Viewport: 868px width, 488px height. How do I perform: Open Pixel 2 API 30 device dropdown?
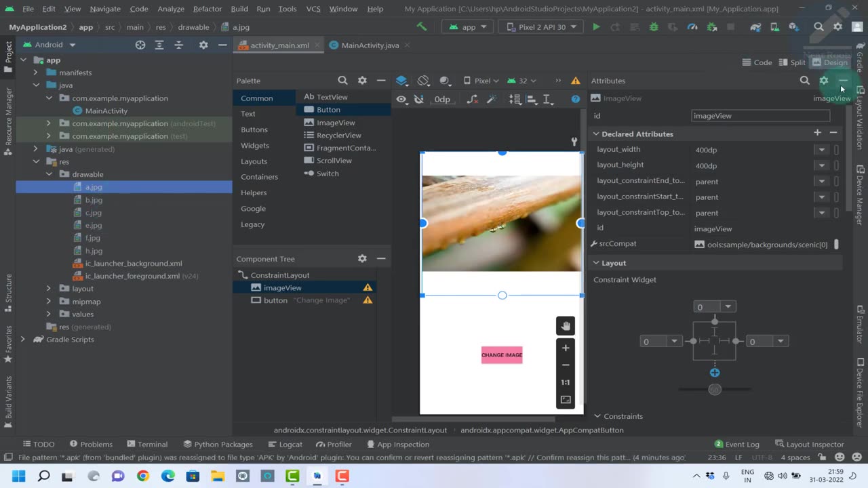click(x=540, y=27)
